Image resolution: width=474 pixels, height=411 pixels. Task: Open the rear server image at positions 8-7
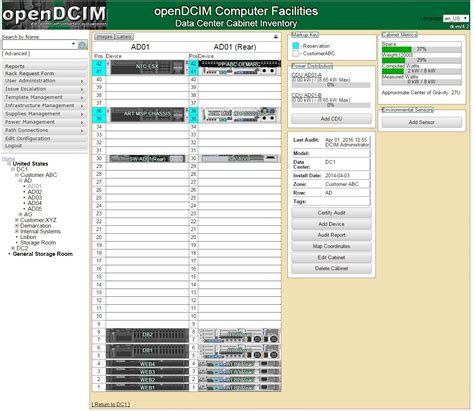(239, 335)
